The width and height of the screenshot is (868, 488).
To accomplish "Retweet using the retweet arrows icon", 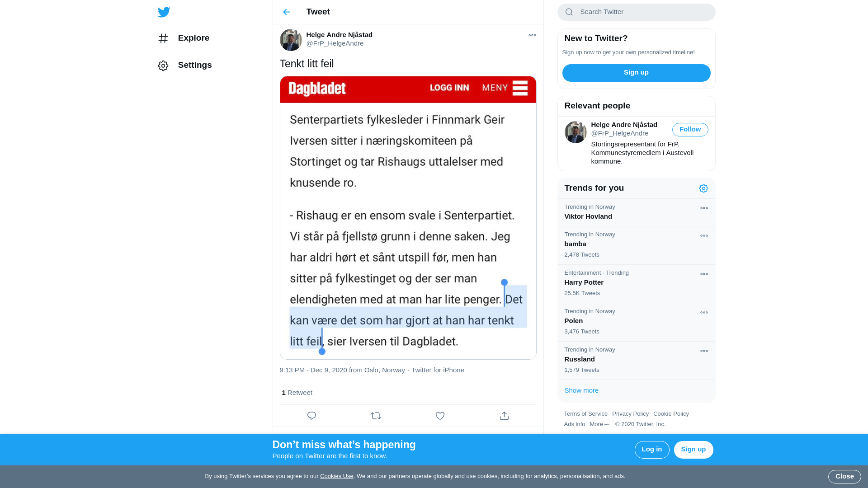I will (x=376, y=416).
